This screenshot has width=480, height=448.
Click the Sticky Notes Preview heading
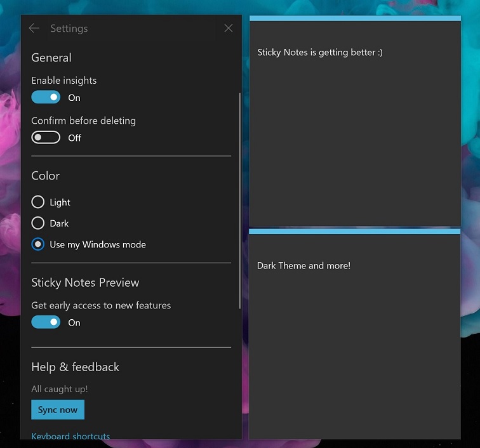85,282
